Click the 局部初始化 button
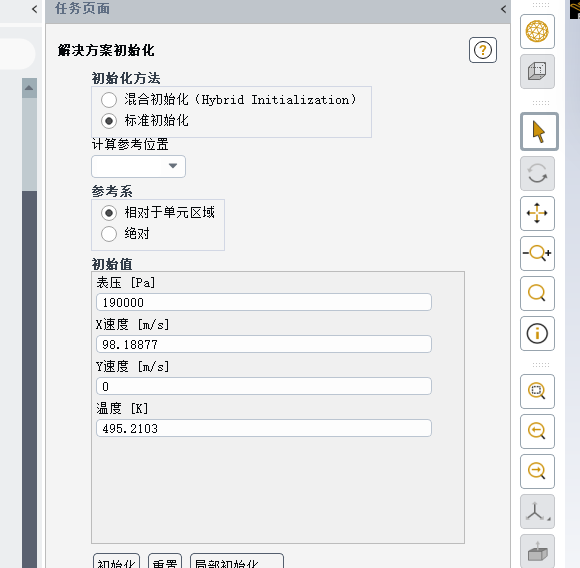 (237, 562)
